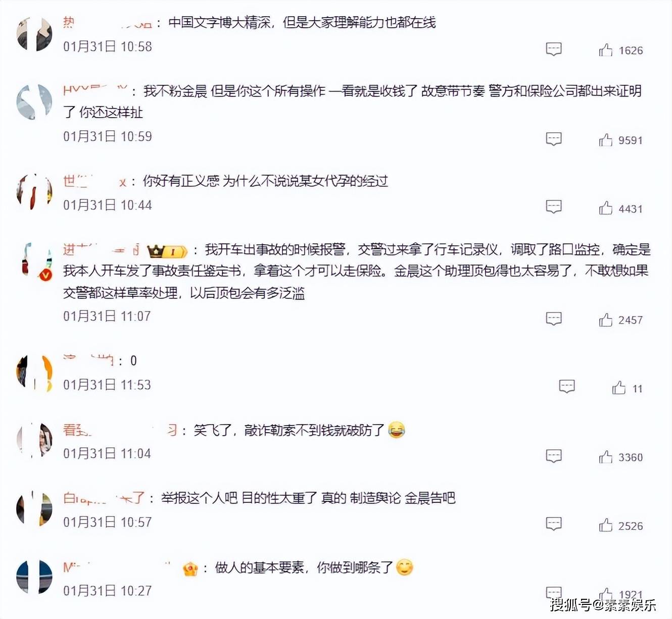Like the comment with 9591 likes

click(605, 140)
